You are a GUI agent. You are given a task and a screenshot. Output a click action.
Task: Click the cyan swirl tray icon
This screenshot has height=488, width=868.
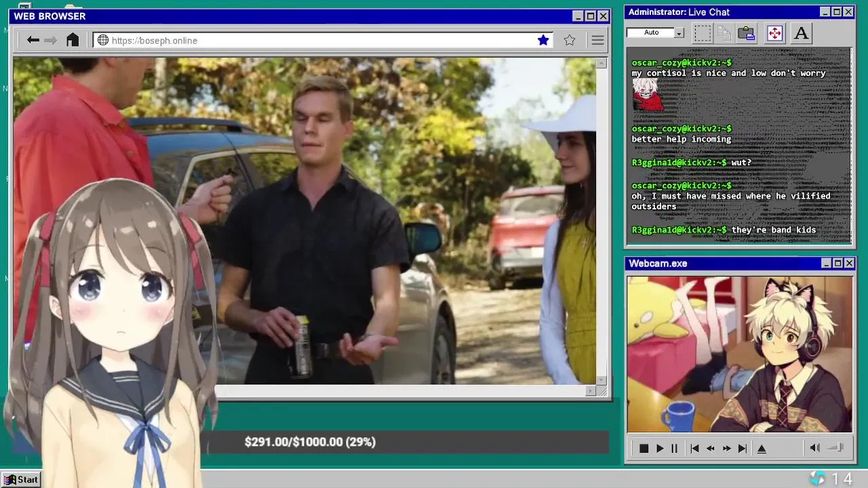pos(817,479)
